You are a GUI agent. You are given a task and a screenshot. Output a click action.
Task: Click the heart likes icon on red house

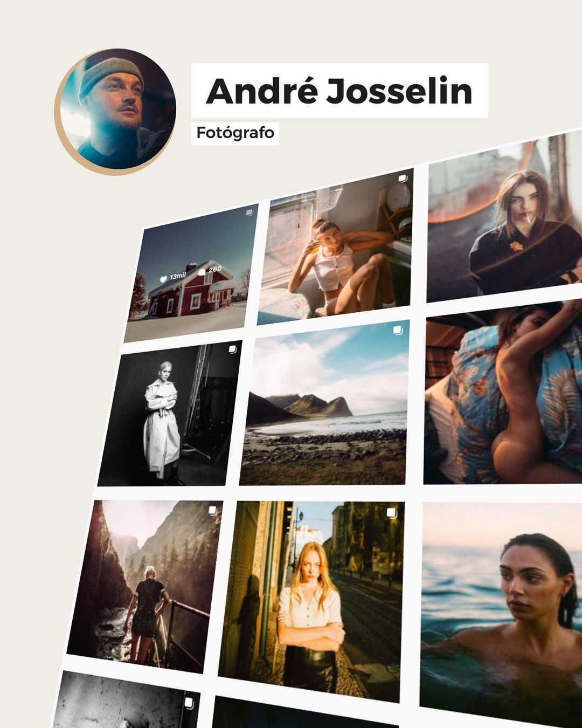(164, 279)
